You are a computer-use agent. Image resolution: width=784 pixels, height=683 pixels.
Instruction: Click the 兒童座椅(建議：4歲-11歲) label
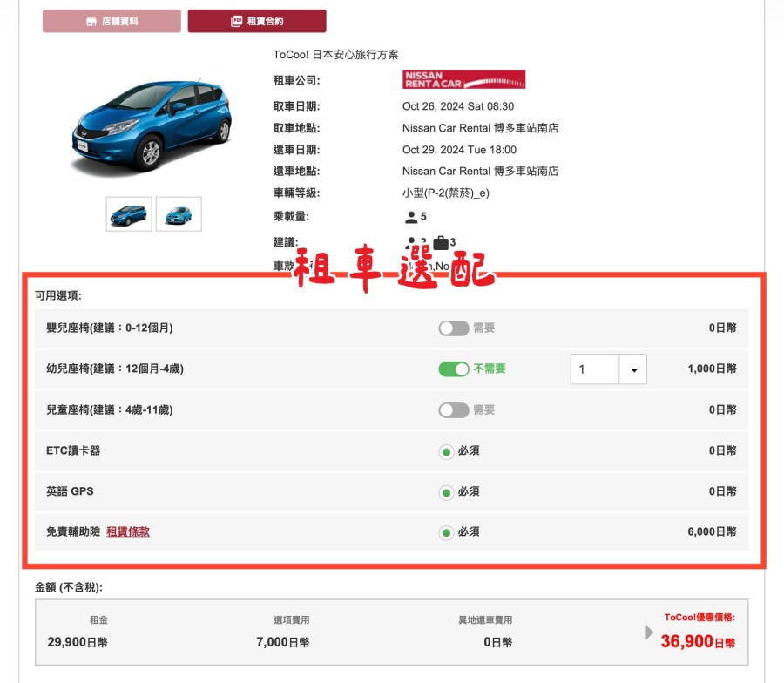[x=110, y=410]
